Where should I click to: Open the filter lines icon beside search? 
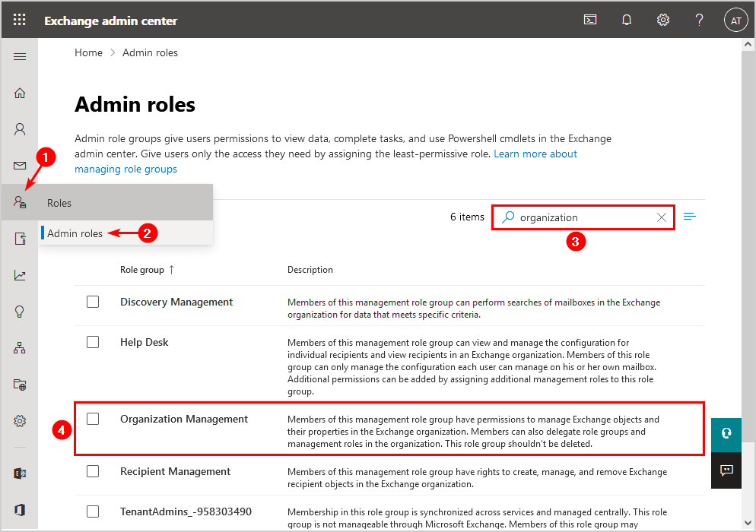[690, 217]
